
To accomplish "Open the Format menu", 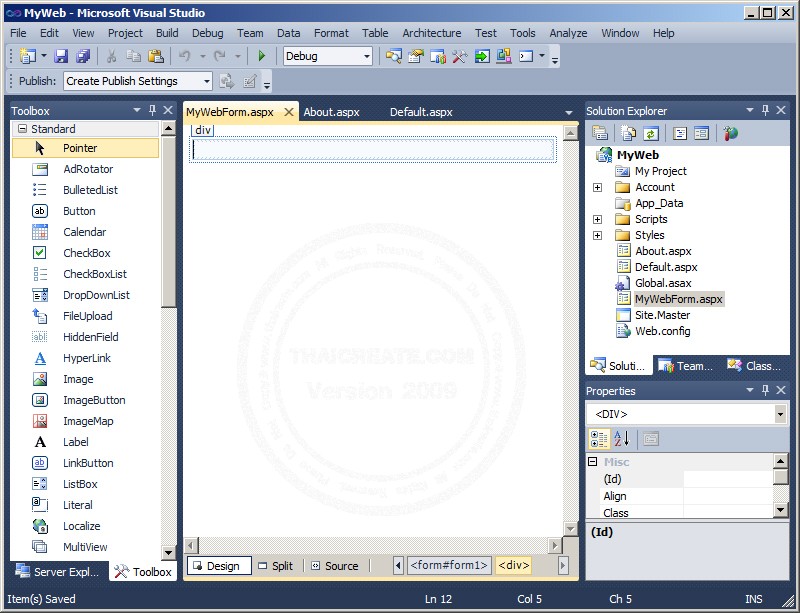I will [331, 33].
